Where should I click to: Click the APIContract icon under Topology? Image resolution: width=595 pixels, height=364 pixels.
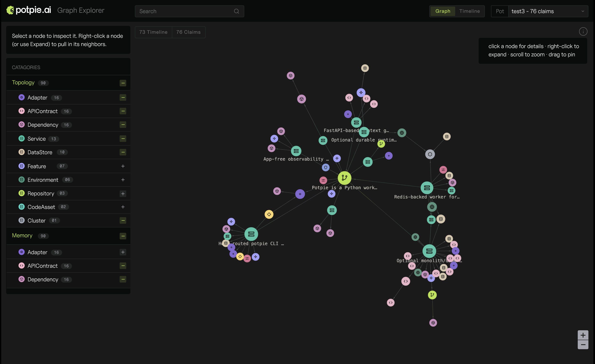[x=22, y=111]
